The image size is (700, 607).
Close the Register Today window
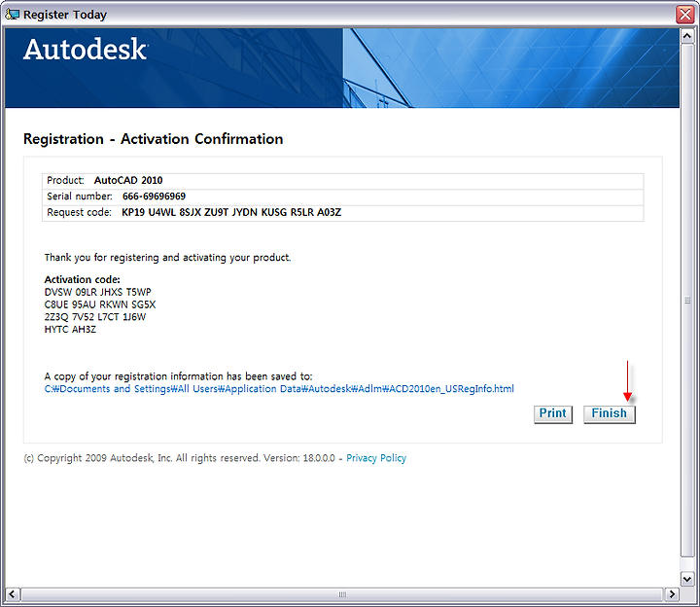pos(684,15)
